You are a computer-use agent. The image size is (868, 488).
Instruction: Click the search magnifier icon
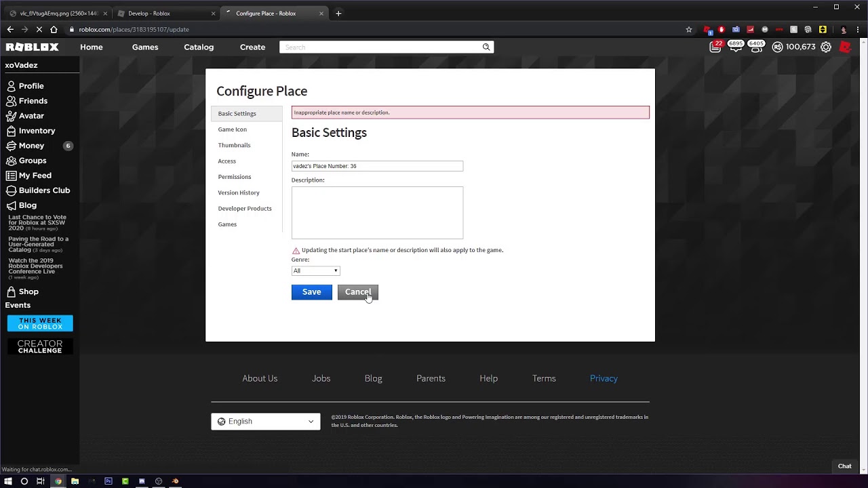tap(486, 47)
